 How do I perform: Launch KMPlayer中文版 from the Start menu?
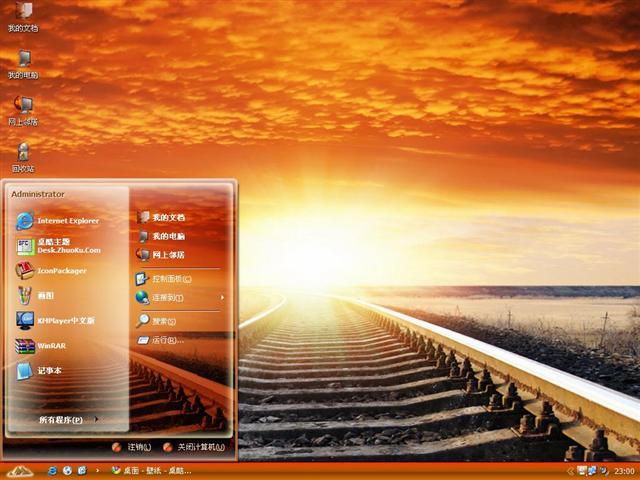click(55, 320)
